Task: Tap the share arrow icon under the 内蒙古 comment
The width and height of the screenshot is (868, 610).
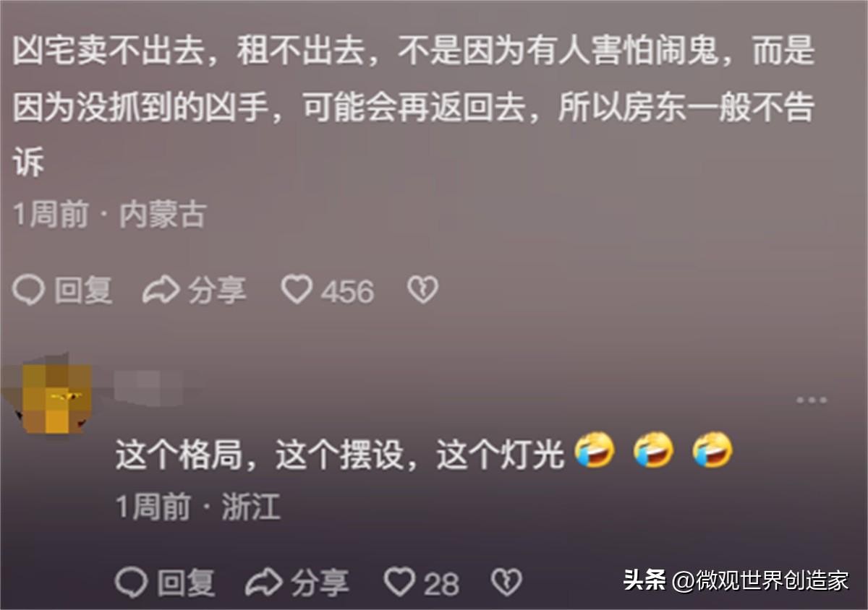Action: (x=161, y=291)
